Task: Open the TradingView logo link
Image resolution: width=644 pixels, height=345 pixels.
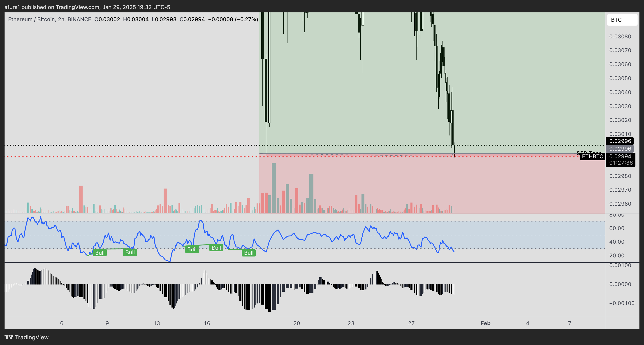Action: tap(26, 337)
